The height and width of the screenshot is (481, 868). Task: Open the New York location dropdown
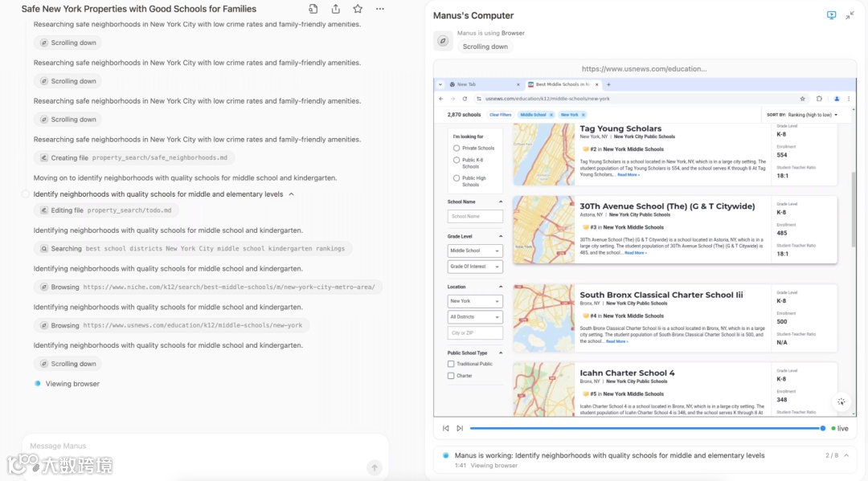[x=475, y=301]
